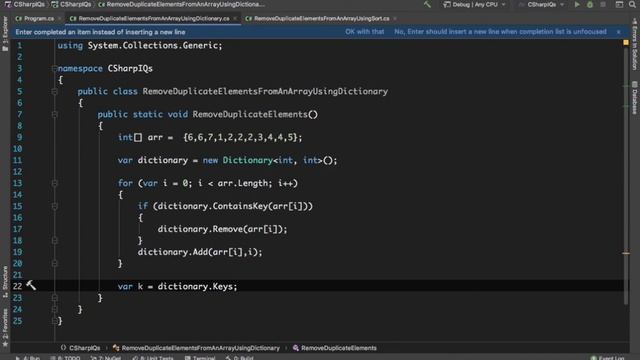Viewport: 640px width, 360px height.
Task: Dismiss the Enter completion notification bar
Action: 618,32
